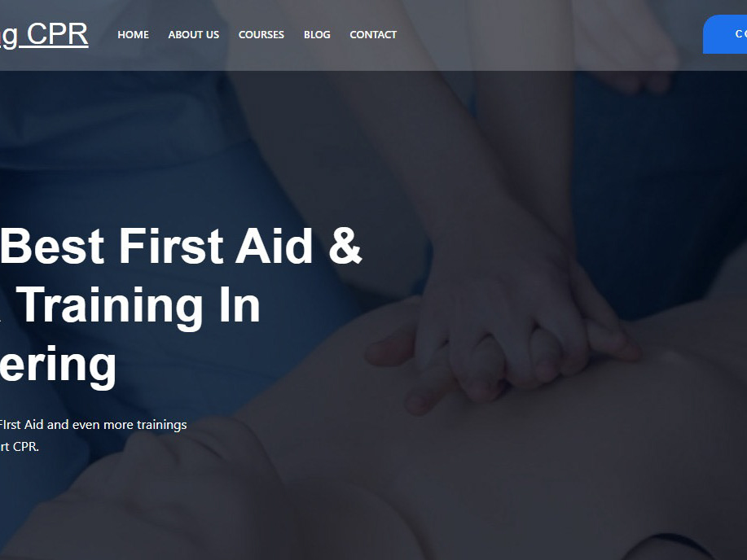The height and width of the screenshot is (560, 747).
Task: Click the blue button in the header
Action: [725, 34]
